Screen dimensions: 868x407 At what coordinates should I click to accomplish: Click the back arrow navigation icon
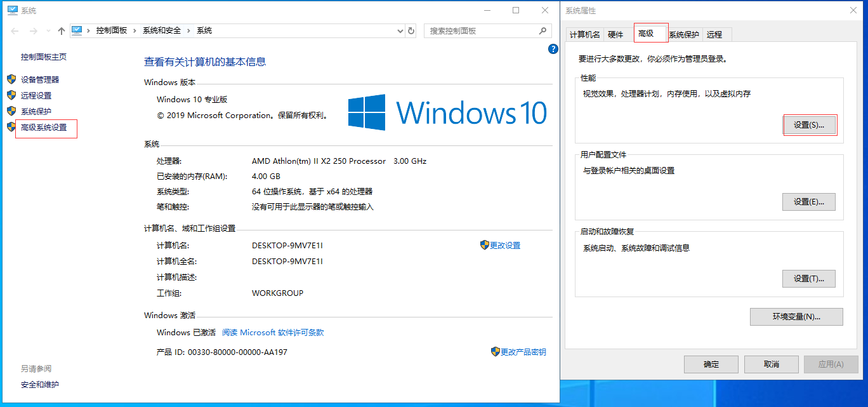[x=15, y=30]
